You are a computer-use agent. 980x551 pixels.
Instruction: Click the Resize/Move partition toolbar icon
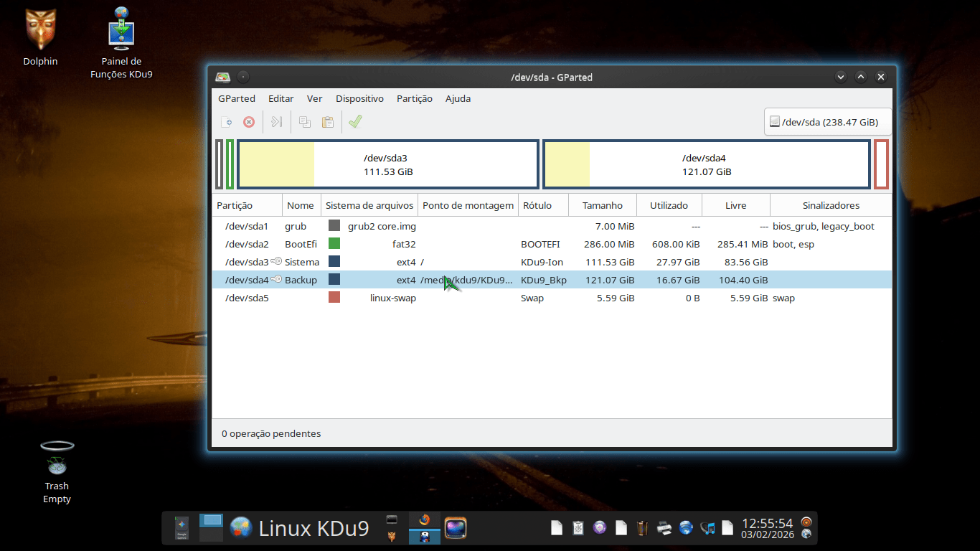pyautogui.click(x=276, y=122)
